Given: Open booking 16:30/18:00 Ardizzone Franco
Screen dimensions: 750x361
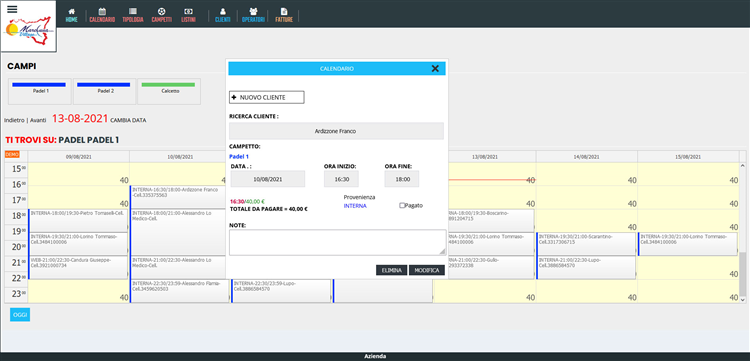Looking at the screenshot, I should pyautogui.click(x=178, y=197).
